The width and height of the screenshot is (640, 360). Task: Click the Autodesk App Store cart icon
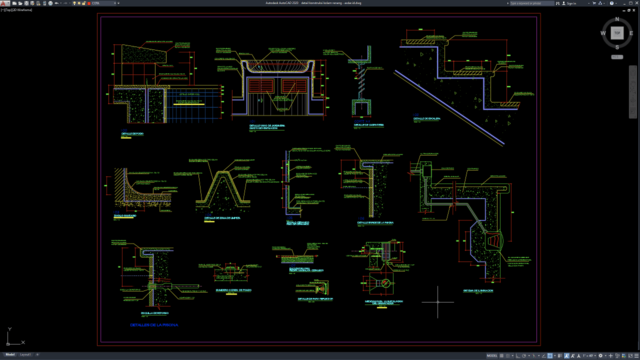click(594, 3)
